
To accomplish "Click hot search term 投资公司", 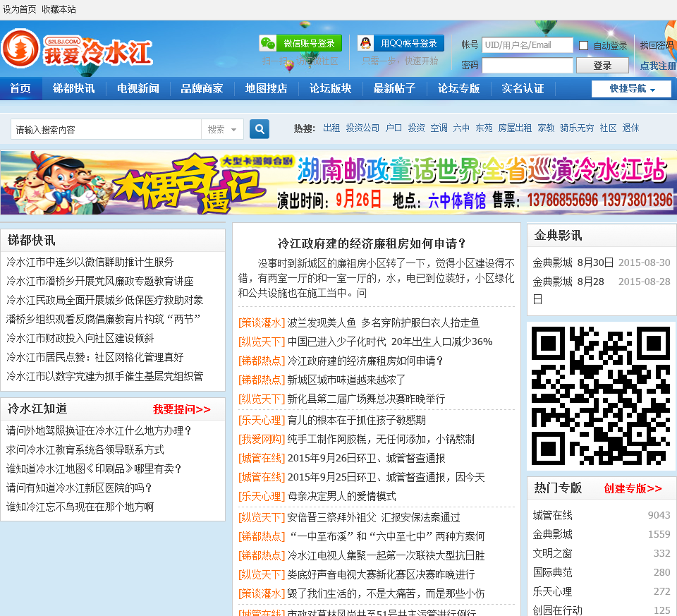I will (x=362, y=128).
